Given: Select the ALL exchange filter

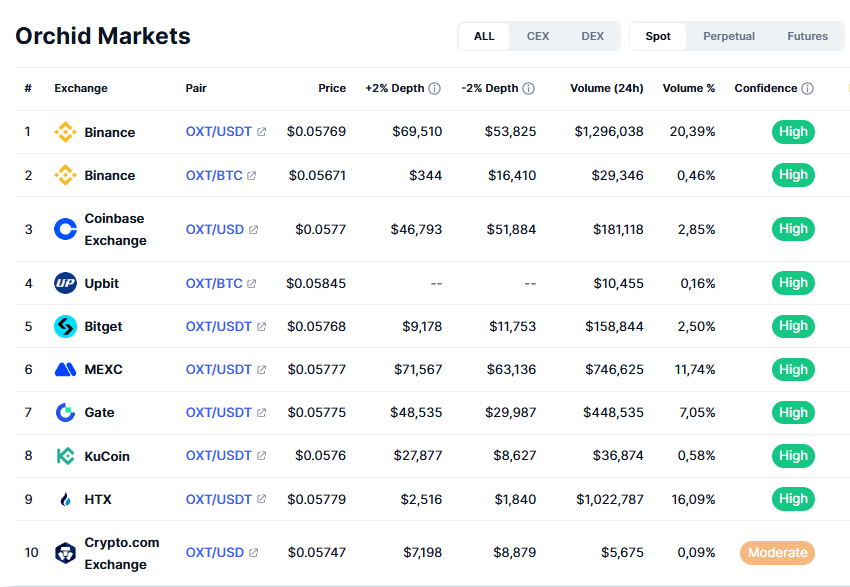Looking at the screenshot, I should (484, 36).
